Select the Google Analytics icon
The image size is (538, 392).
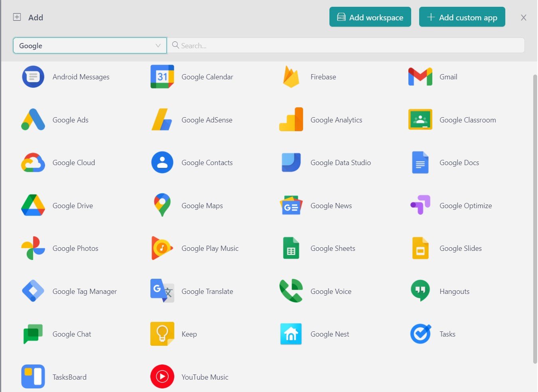point(290,120)
